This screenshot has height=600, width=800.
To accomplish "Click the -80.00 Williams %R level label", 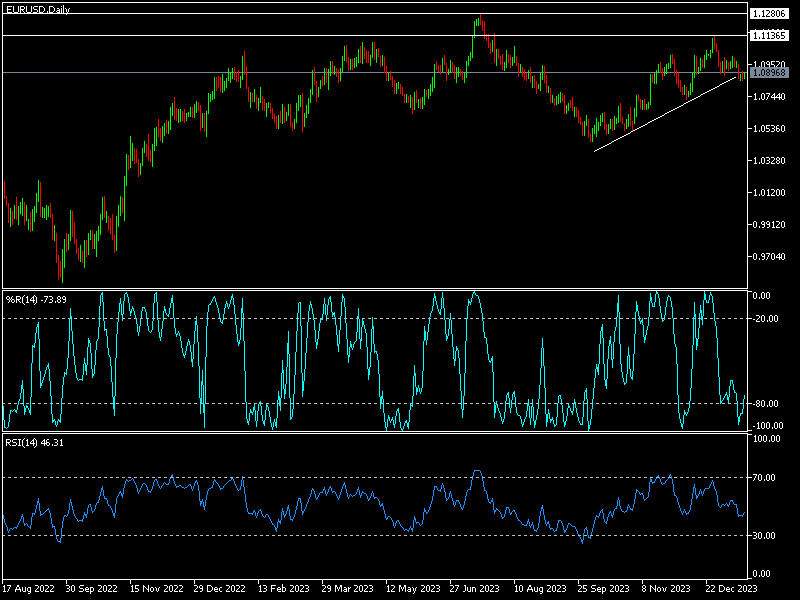I will pos(765,404).
